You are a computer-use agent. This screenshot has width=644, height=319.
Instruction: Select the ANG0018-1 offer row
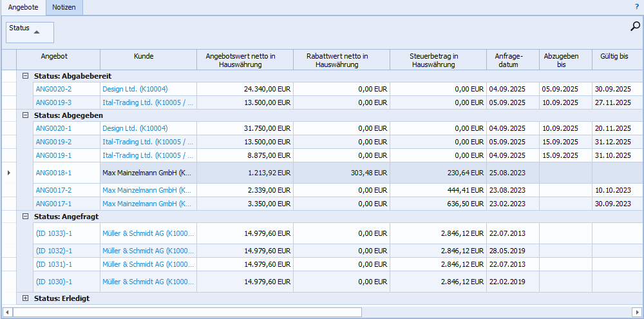[53, 173]
